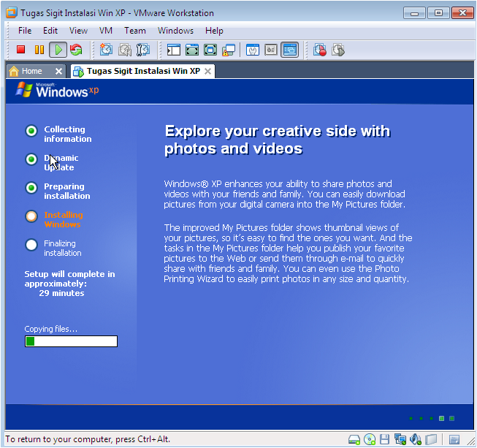This screenshot has width=477, height=448.
Task: Click the red Power Off toolbar button
Action: [x=20, y=50]
